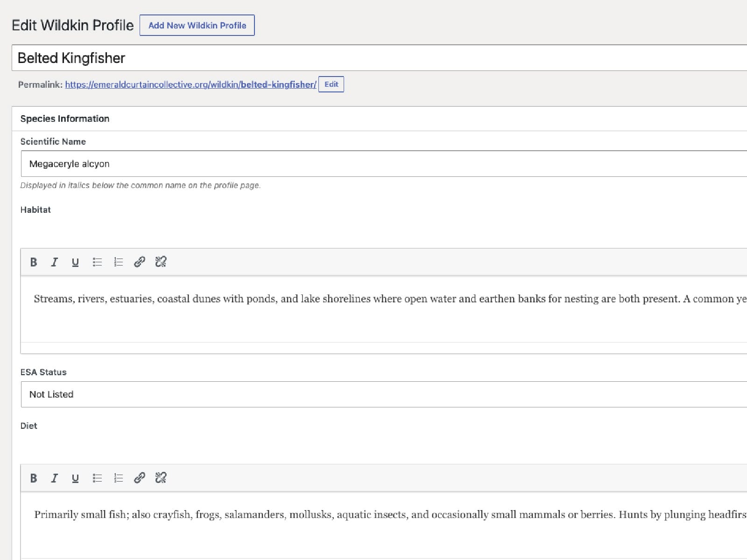
Task: Insert numbered list in Habitat editor
Action: pyautogui.click(x=119, y=262)
